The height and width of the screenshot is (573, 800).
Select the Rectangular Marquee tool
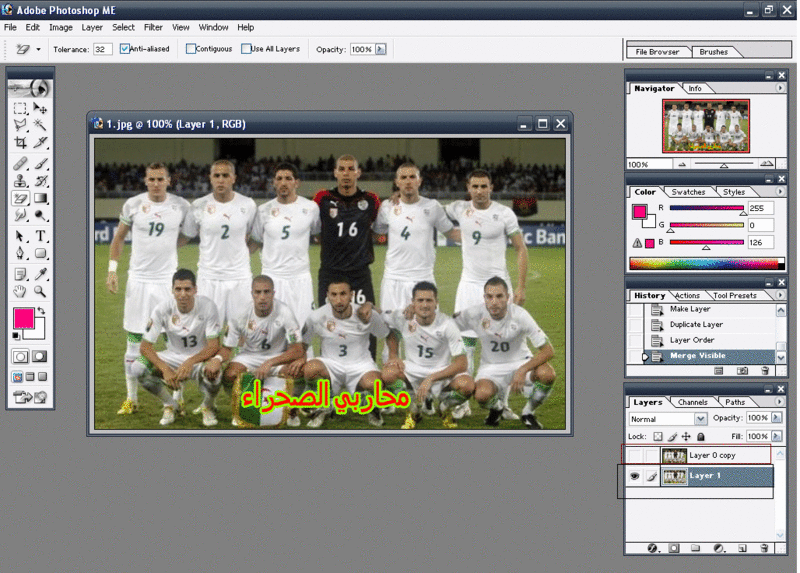coord(20,108)
